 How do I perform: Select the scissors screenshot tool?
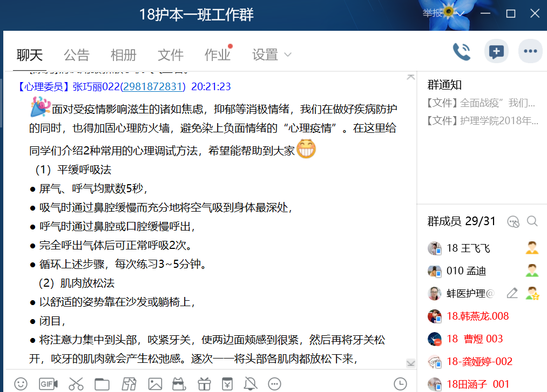[x=76, y=384]
